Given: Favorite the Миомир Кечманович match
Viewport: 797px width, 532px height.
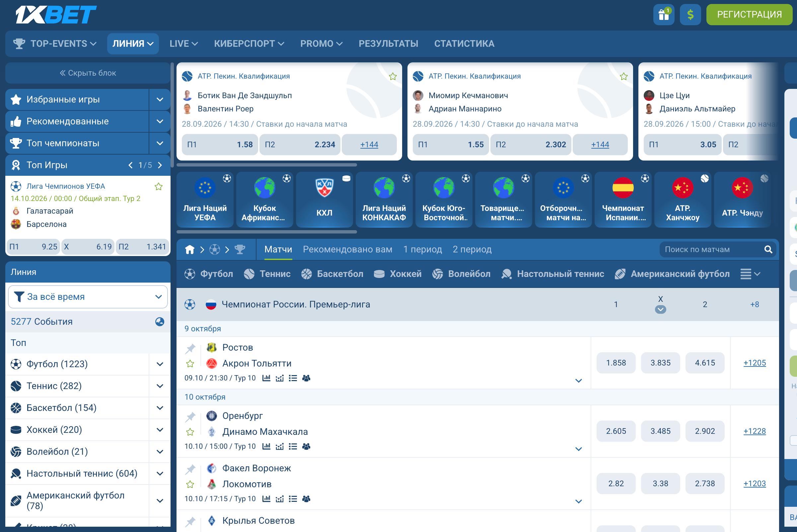Looking at the screenshot, I should click(x=623, y=76).
